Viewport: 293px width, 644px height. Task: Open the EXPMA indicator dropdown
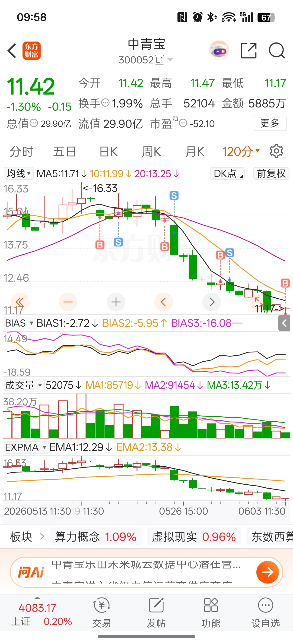pyautogui.click(x=26, y=447)
